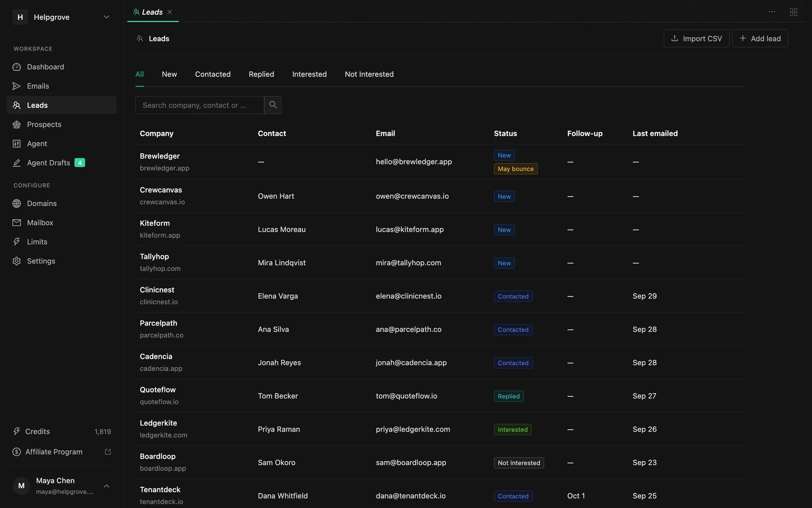This screenshot has height=508, width=812.
Task: Click the Agent sidebar icon
Action: click(16, 144)
